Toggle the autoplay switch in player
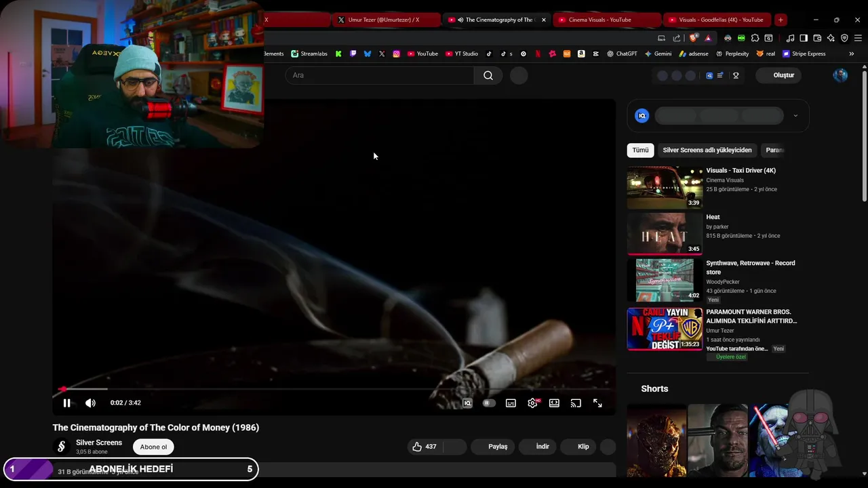This screenshot has height=488, width=868. pos(489,403)
